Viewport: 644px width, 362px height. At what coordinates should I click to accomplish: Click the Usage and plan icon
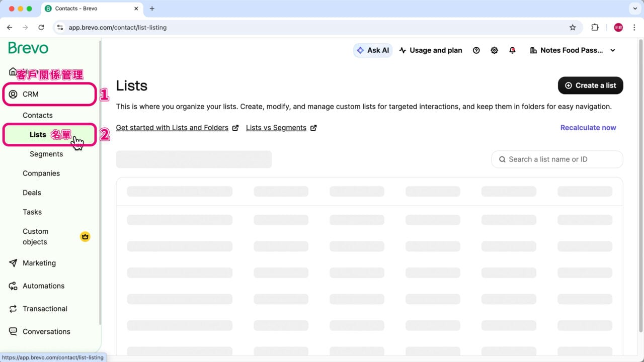click(x=403, y=50)
